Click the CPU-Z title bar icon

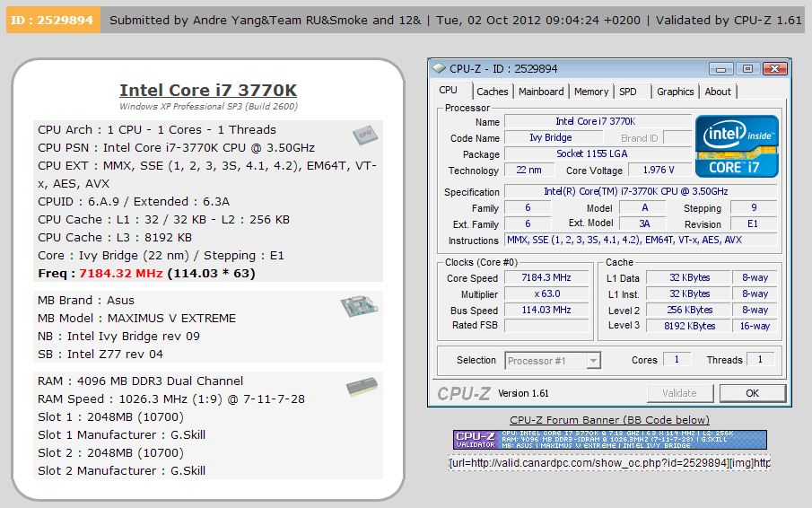point(439,68)
